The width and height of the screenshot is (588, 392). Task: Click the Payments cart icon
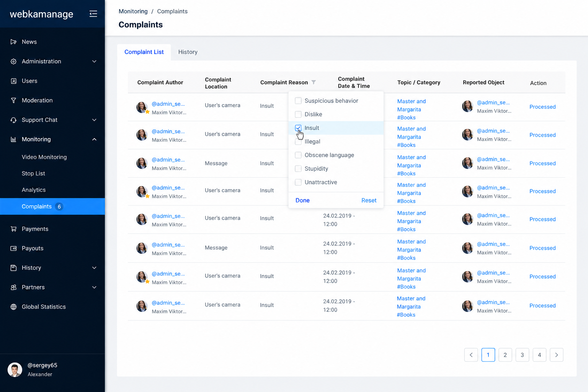[13, 229]
